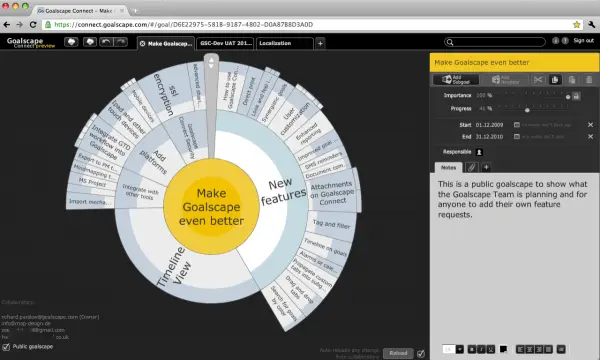Close the Make Goalscape tab with its X icon
Viewport: 600px width, 360px height.
pos(142,44)
